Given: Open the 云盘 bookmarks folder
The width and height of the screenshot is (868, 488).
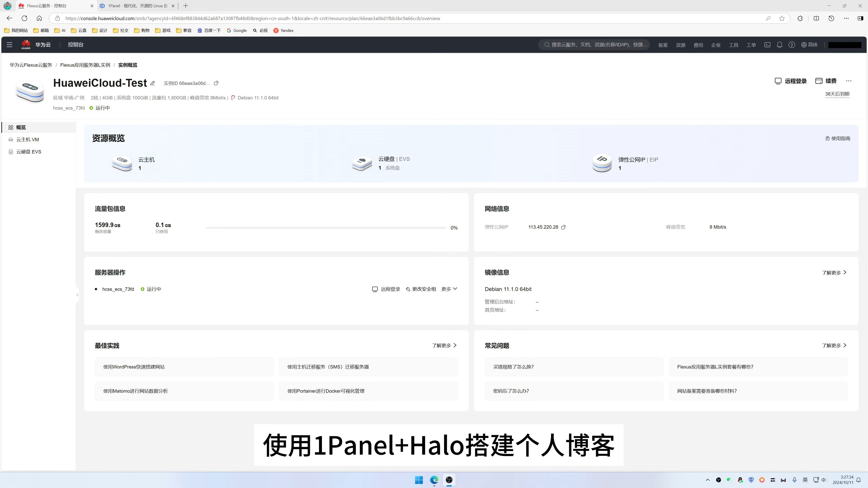Looking at the screenshot, I should pyautogui.click(x=79, y=30).
